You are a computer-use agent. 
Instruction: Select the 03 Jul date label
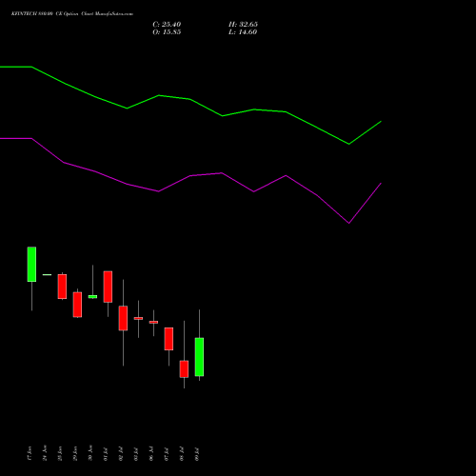coord(136,454)
